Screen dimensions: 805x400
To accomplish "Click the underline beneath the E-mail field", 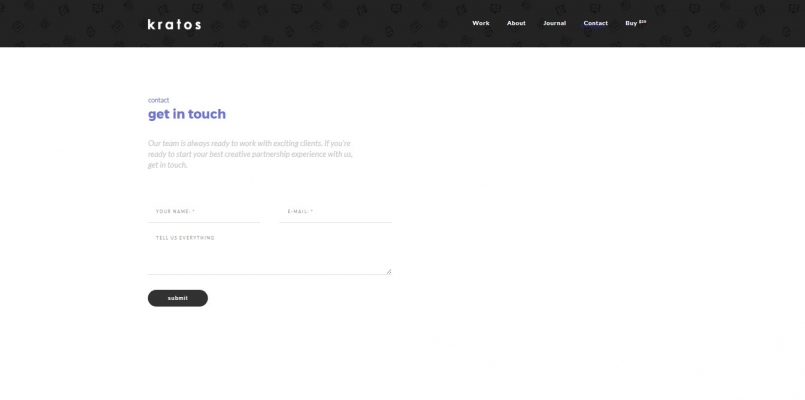I will pos(336,222).
